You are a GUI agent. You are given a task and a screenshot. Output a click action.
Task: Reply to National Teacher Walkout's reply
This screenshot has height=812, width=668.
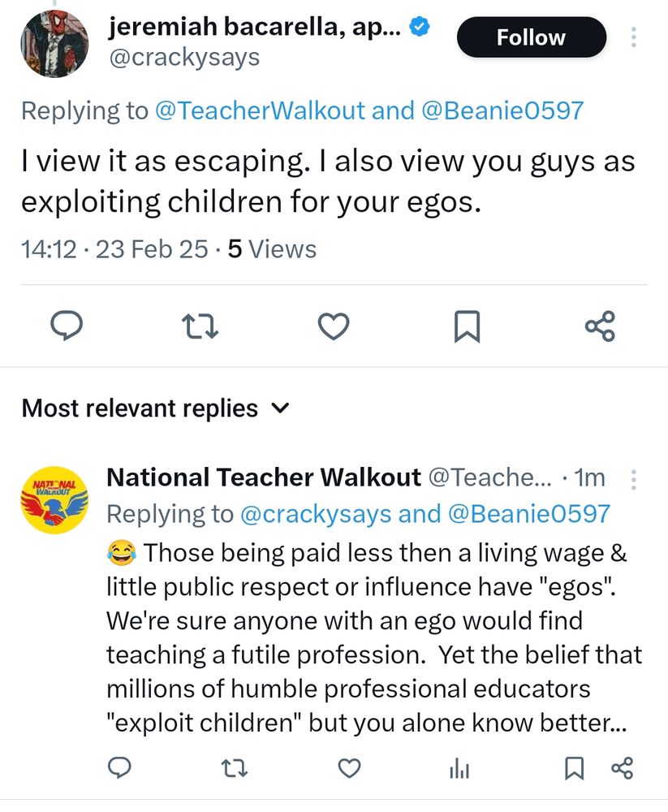point(120,768)
